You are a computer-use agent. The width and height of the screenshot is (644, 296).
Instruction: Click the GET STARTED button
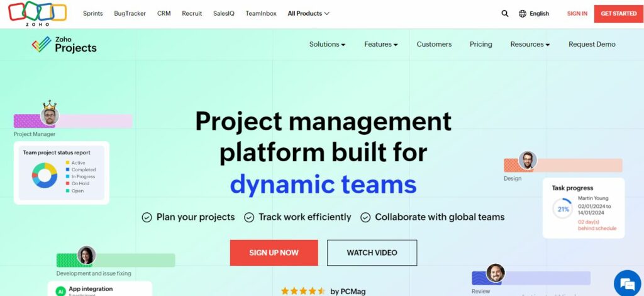[619, 14]
